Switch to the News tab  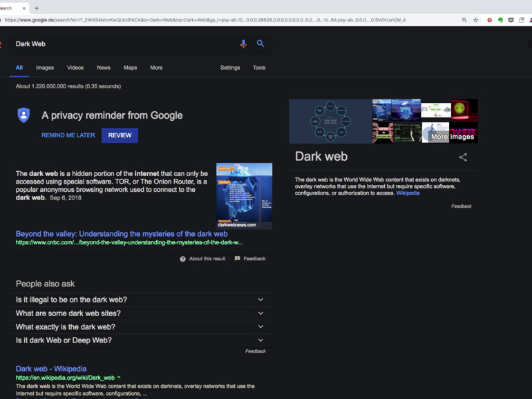[x=104, y=68]
